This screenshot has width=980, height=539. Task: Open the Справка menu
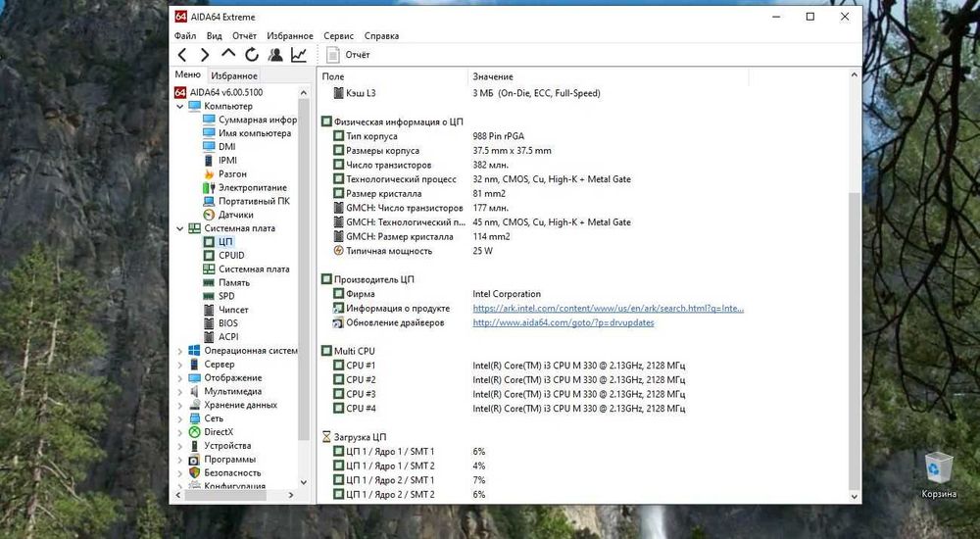coord(381,35)
